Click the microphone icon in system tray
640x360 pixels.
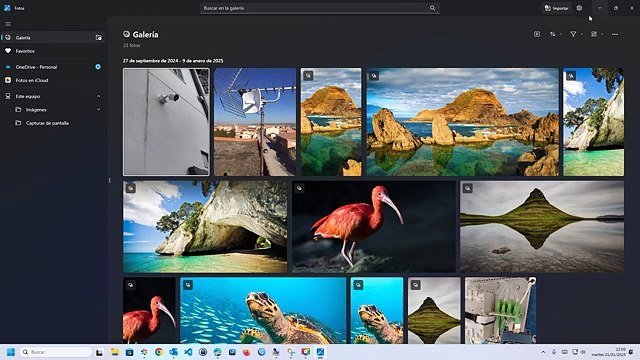coord(554,352)
